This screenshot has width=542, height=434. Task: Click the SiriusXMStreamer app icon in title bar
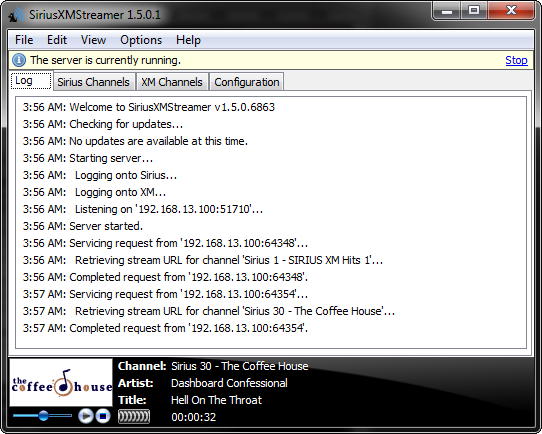pyautogui.click(x=16, y=15)
